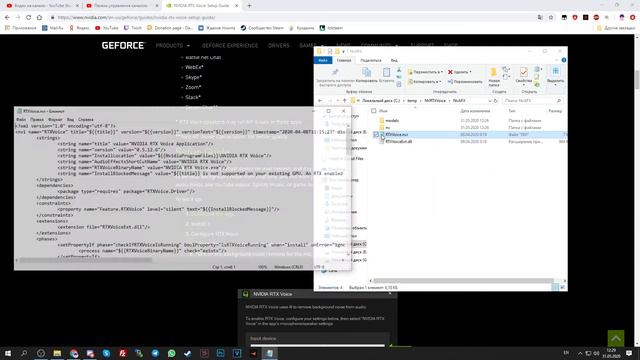
Task: Select the models folder in Explorer
Action: [392, 120]
